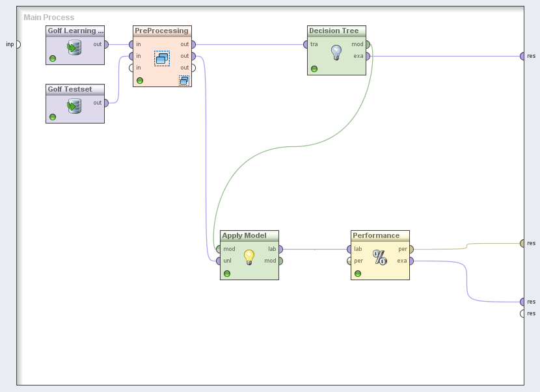Click the unconnected bottom res result port
The width and height of the screenshot is (540, 392).
click(522, 313)
